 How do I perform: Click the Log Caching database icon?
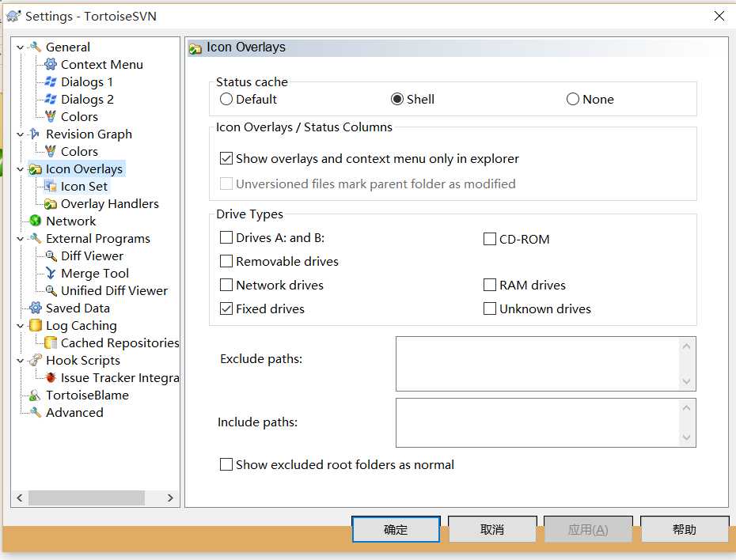(36, 326)
